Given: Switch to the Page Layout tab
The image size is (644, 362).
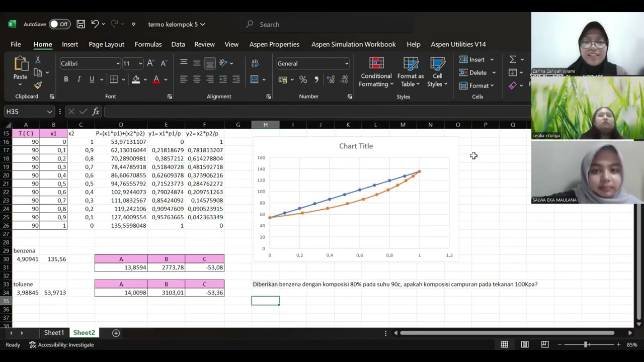Looking at the screenshot, I should (x=106, y=44).
